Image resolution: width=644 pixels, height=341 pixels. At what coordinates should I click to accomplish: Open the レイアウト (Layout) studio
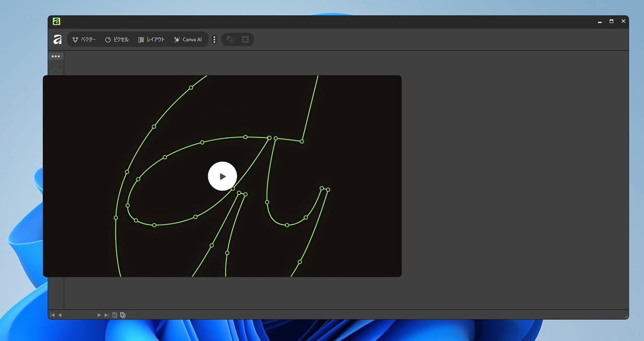tap(151, 40)
